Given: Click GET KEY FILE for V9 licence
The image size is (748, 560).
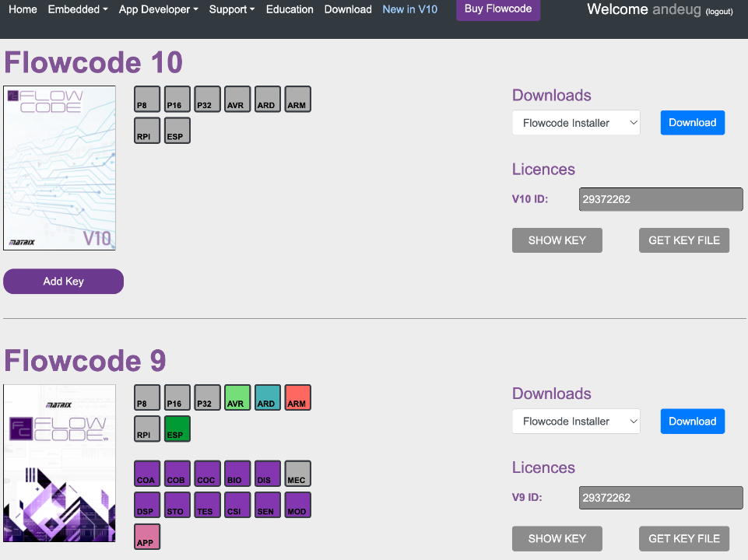Looking at the screenshot, I should pos(684,538).
